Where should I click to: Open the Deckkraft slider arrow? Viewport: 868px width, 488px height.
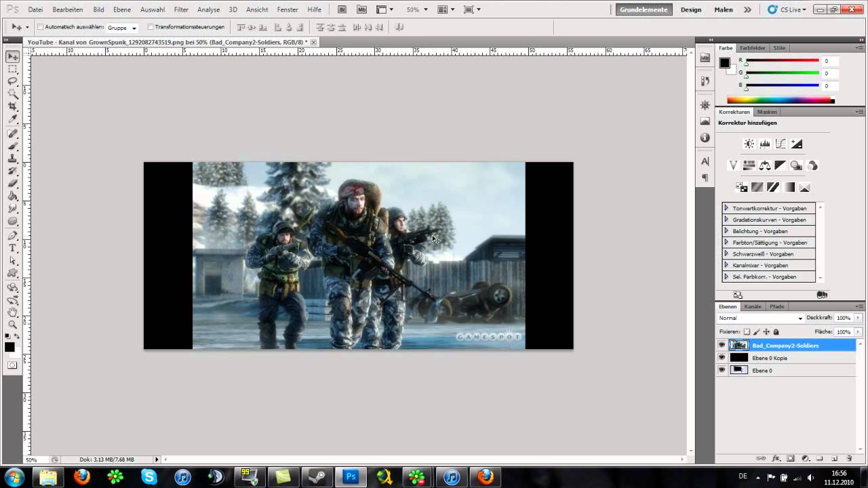pos(857,318)
